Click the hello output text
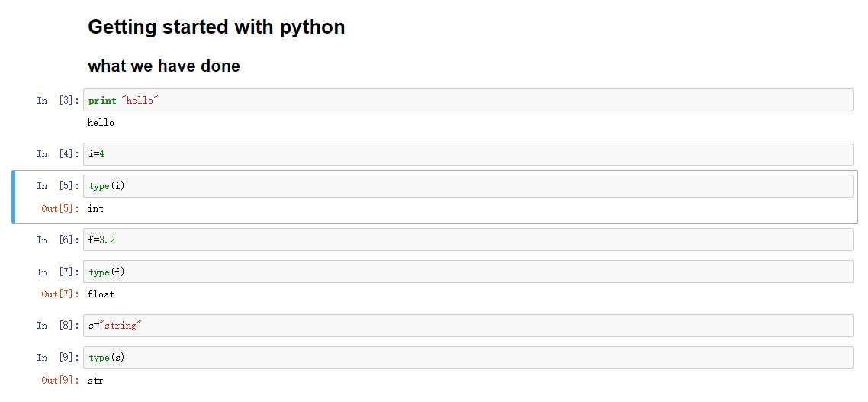The width and height of the screenshot is (868, 402). 101,123
